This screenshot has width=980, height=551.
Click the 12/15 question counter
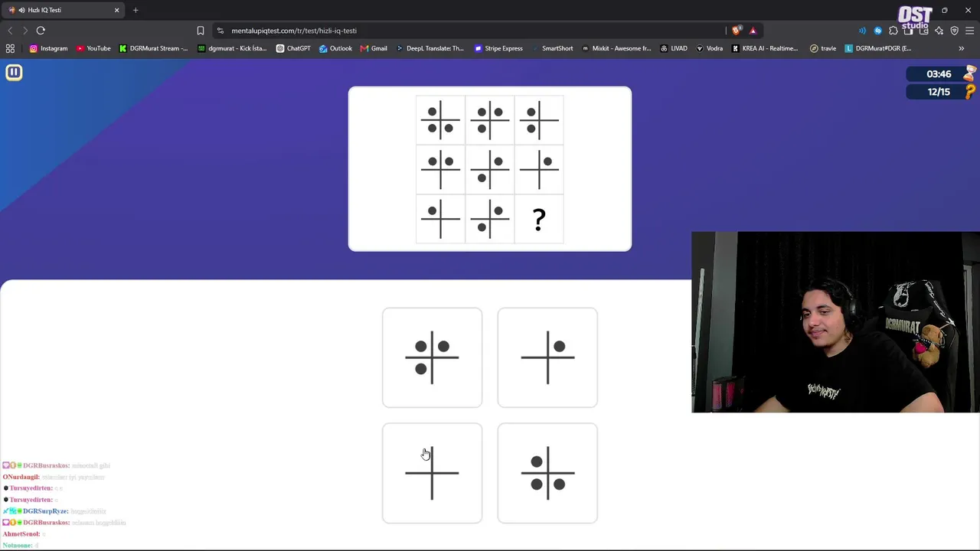click(x=939, y=92)
